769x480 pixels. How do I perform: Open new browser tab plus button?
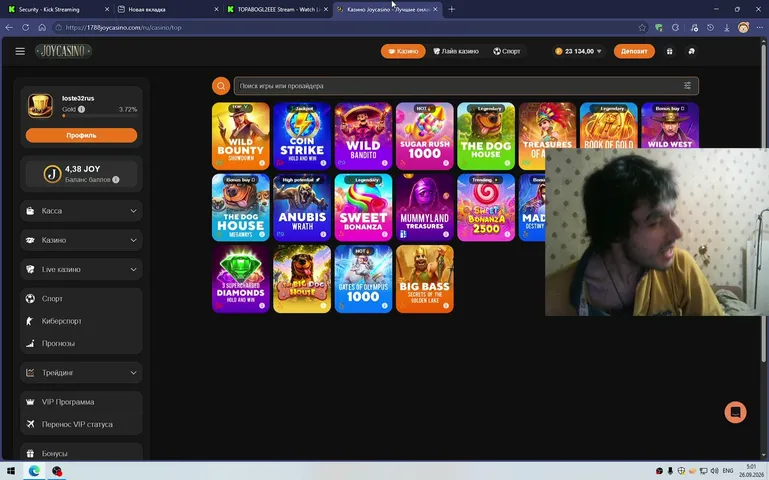click(x=452, y=9)
